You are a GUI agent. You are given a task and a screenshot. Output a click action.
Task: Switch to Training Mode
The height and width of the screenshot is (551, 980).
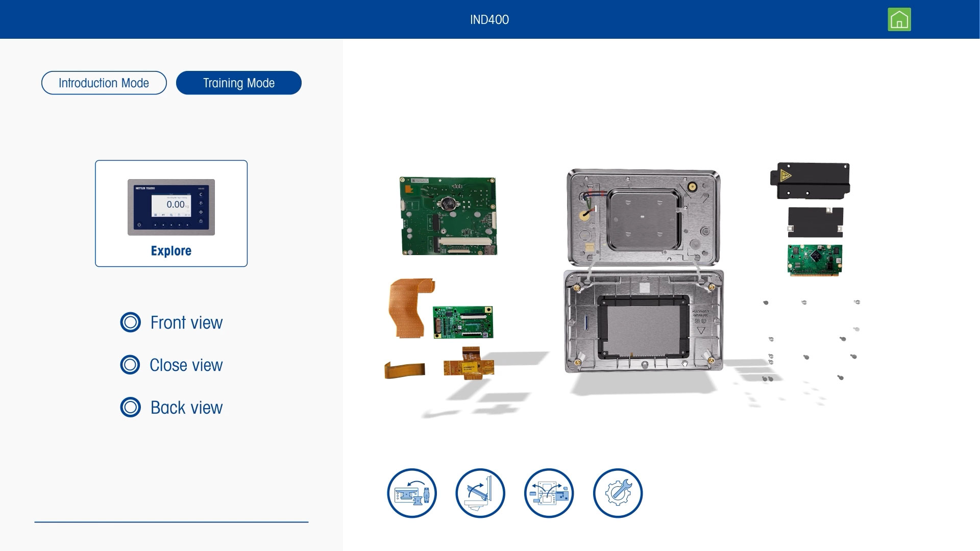click(239, 83)
